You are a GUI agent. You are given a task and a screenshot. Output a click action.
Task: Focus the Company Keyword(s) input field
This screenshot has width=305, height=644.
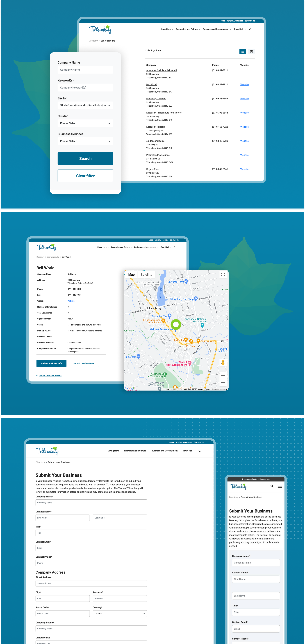point(85,87)
